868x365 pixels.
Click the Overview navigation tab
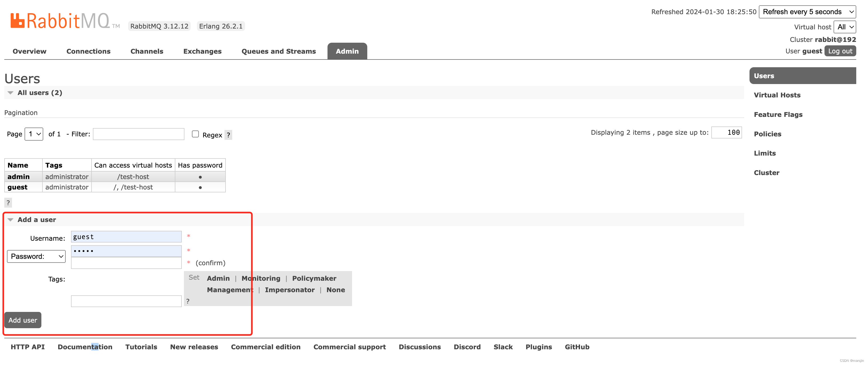29,50
